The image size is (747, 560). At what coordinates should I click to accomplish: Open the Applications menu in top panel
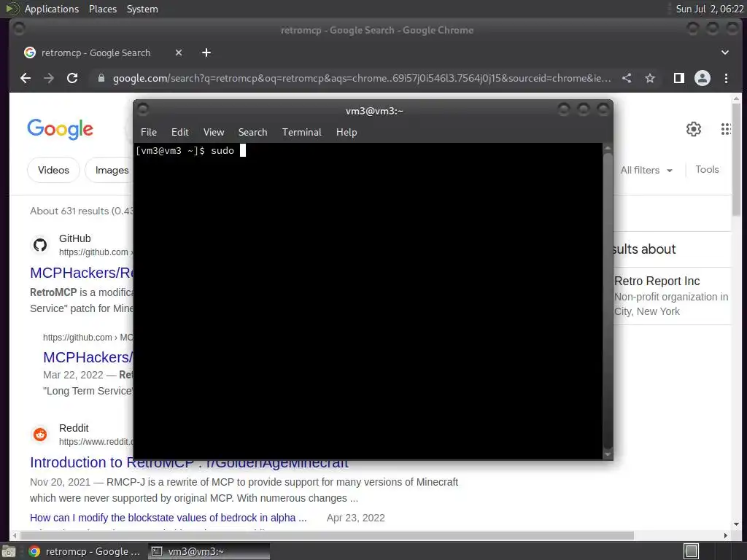click(x=52, y=9)
